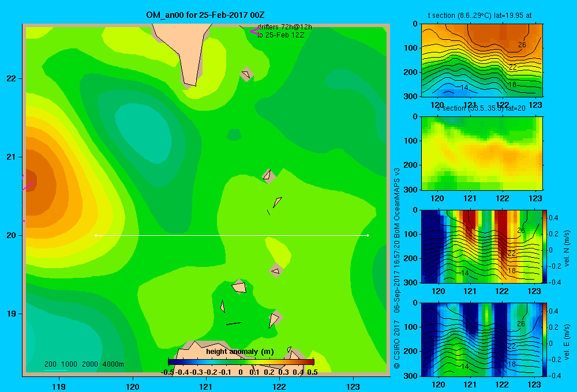Select the magenta drifter arrow beside the drifters legend

tap(255, 31)
